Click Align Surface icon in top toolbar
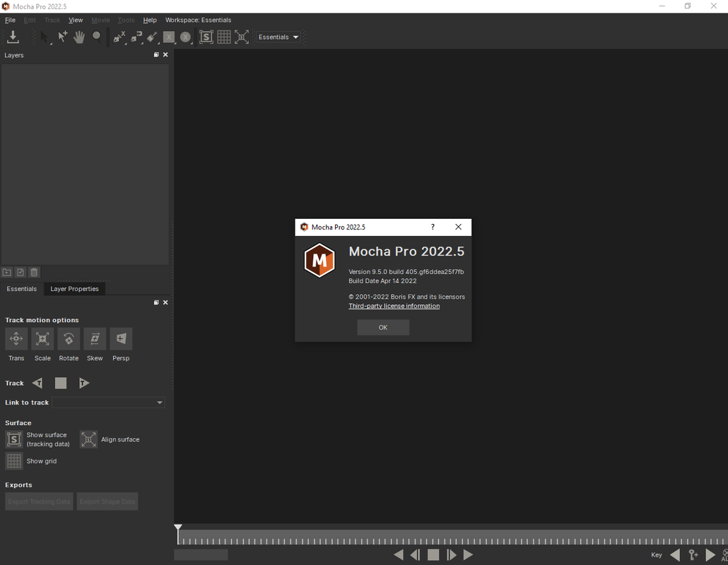 (242, 37)
